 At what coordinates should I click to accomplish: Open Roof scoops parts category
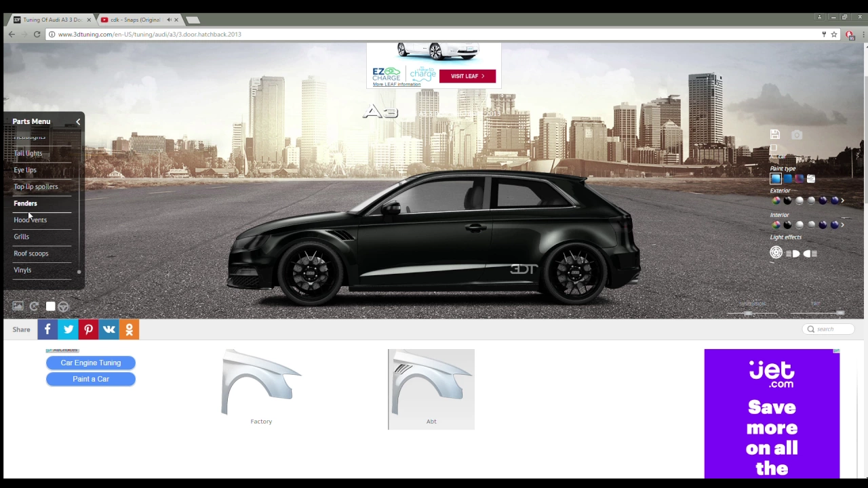pos(31,253)
